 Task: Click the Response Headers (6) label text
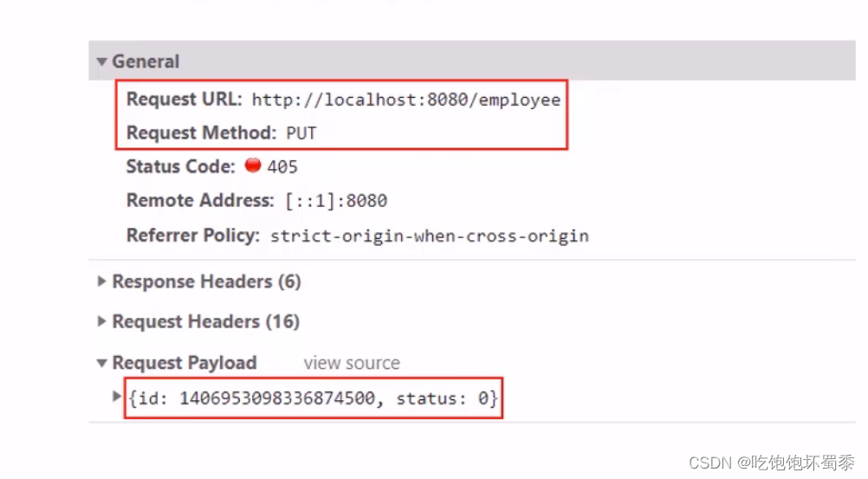coord(206,282)
